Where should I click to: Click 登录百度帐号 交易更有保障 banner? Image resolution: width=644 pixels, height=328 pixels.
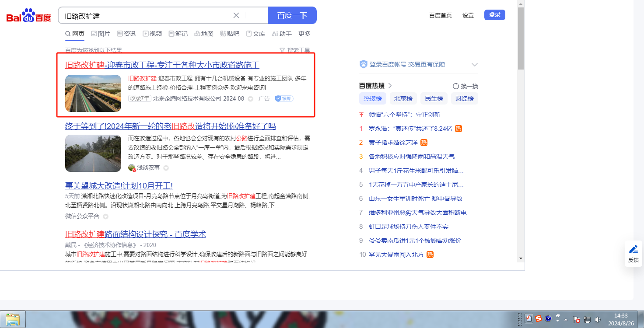[x=402, y=64]
